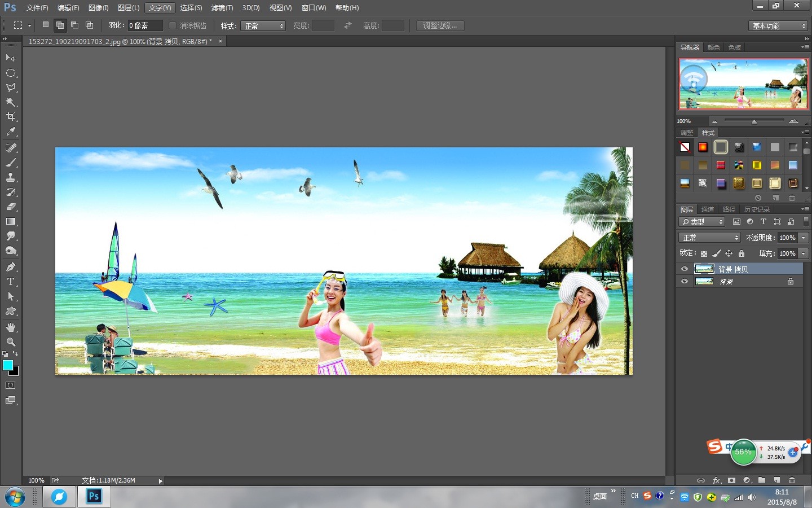Image resolution: width=812 pixels, height=508 pixels.
Task: Select the Polygonal Lasso tool
Action: (x=11, y=87)
